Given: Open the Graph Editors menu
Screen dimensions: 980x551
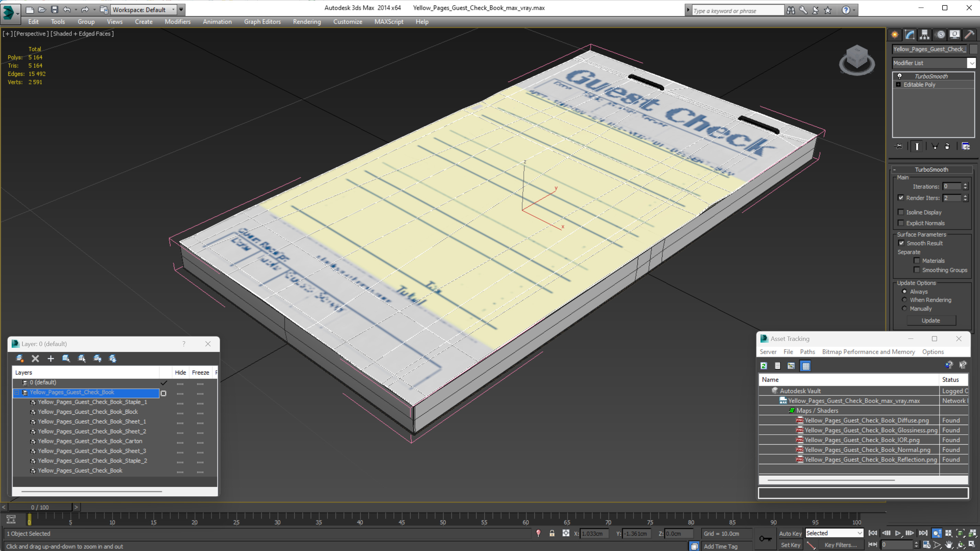Looking at the screenshot, I should pos(262,22).
